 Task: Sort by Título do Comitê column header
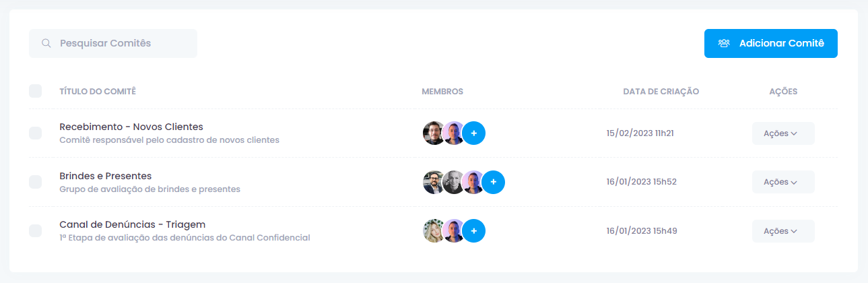click(98, 92)
